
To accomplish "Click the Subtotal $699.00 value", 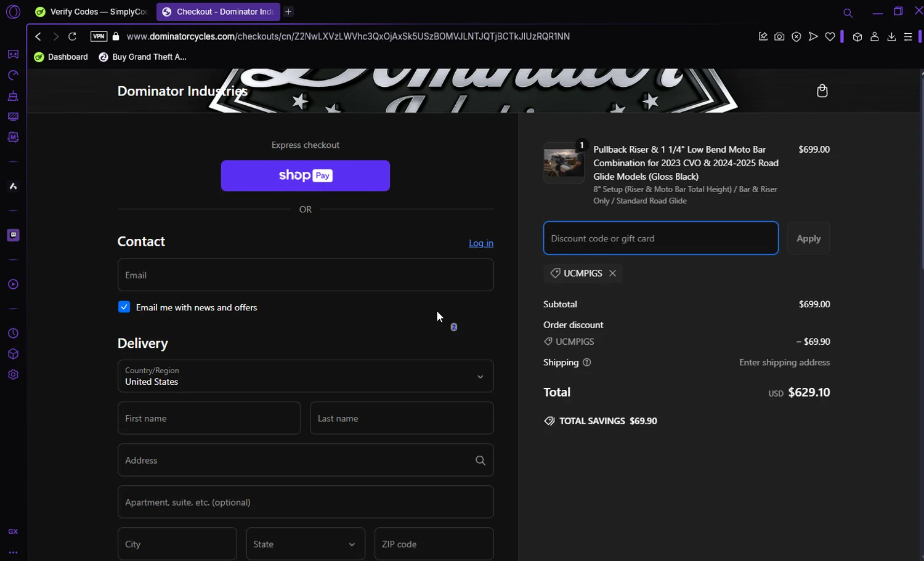I will pos(814,304).
